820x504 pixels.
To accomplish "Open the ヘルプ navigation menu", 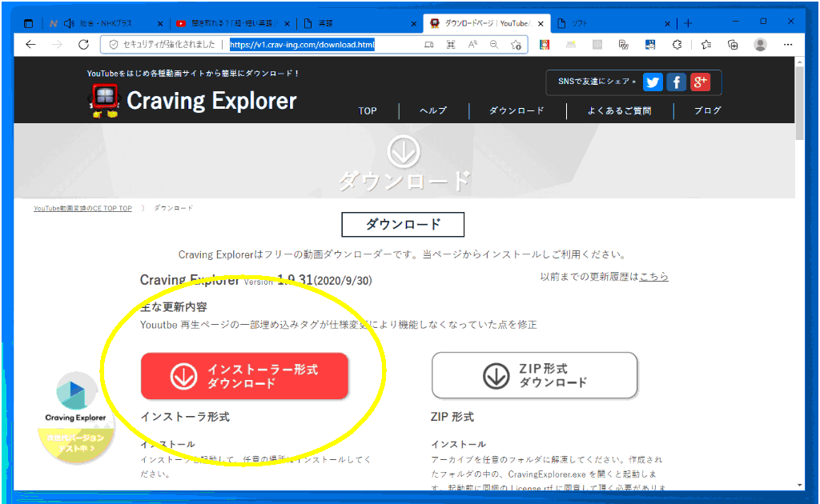I will 433,110.
